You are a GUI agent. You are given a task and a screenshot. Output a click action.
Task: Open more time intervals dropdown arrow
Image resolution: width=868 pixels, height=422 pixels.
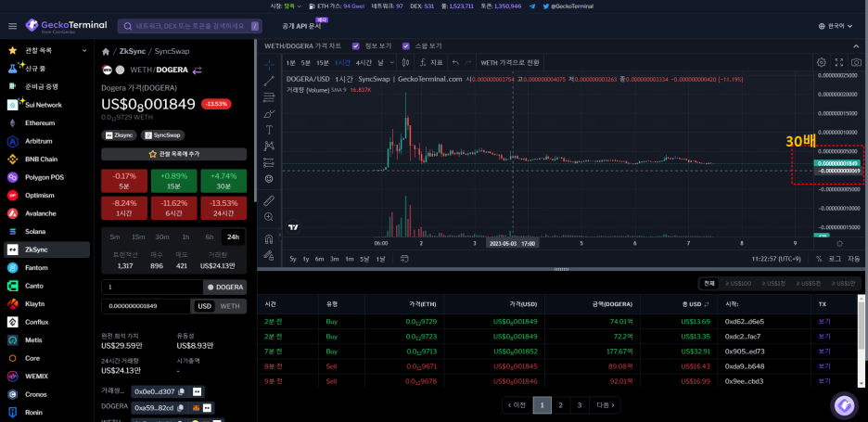click(x=392, y=62)
